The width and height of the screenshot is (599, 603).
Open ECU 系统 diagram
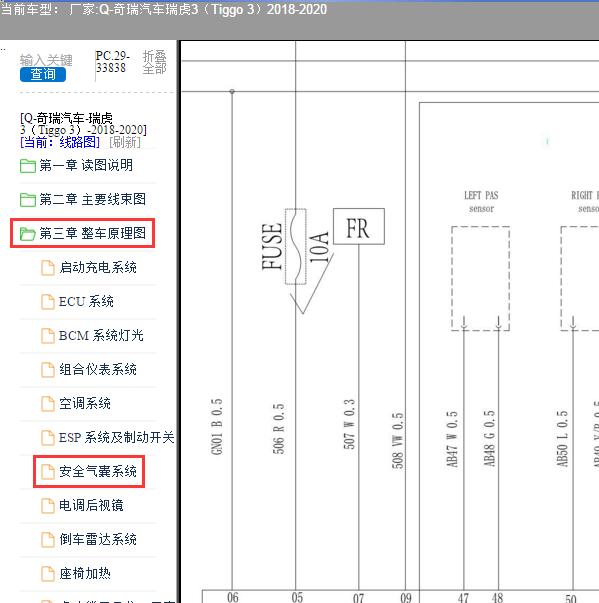tap(86, 301)
